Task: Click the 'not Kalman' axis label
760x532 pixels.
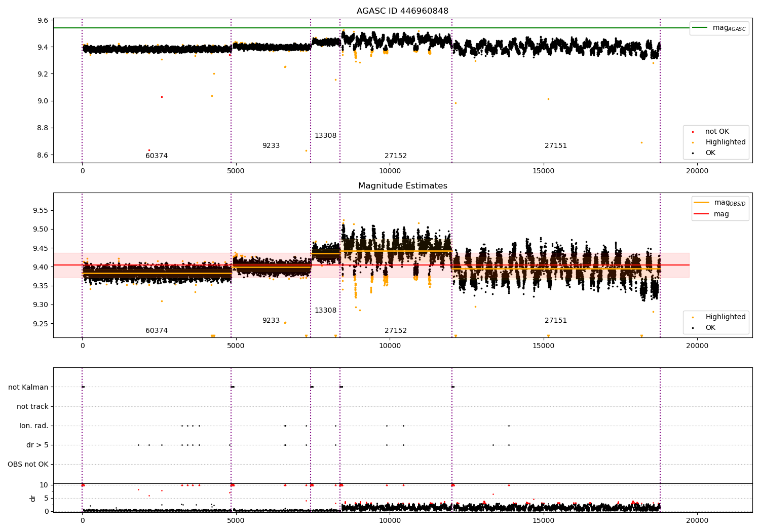Action: point(28,388)
